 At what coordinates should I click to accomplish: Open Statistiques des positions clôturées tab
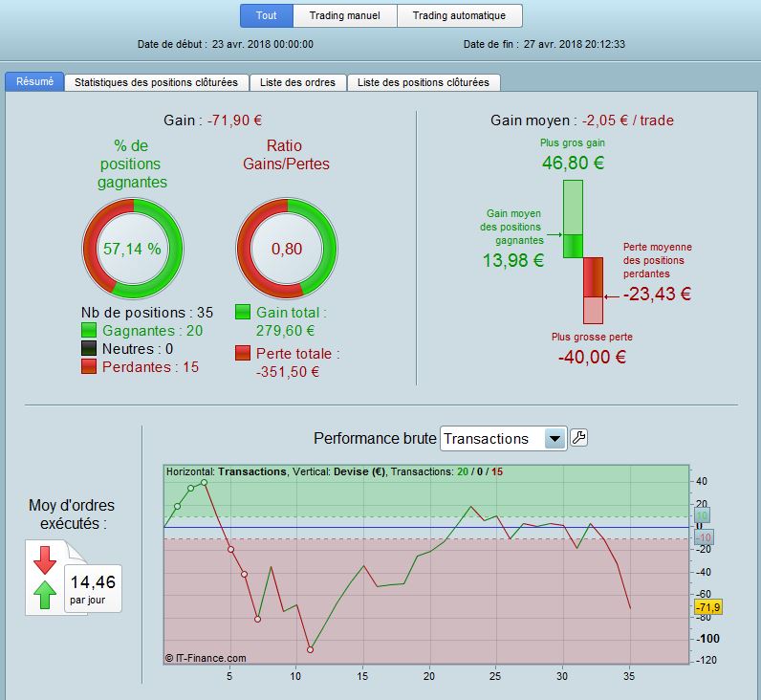(156, 82)
